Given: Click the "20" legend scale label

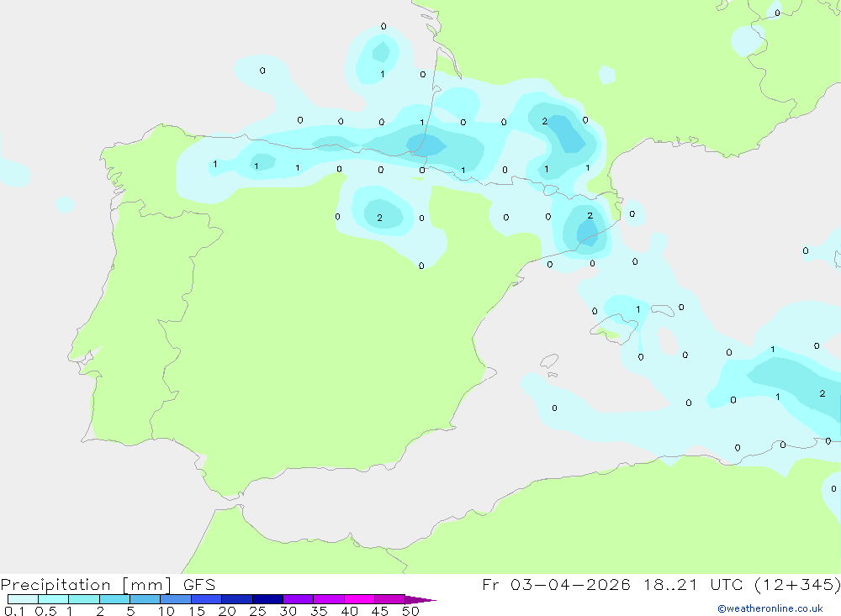Looking at the screenshot, I should point(227,611).
